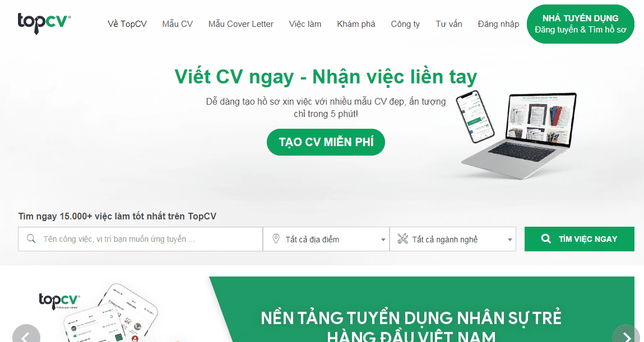Open the Việc làm menu item

(305, 24)
